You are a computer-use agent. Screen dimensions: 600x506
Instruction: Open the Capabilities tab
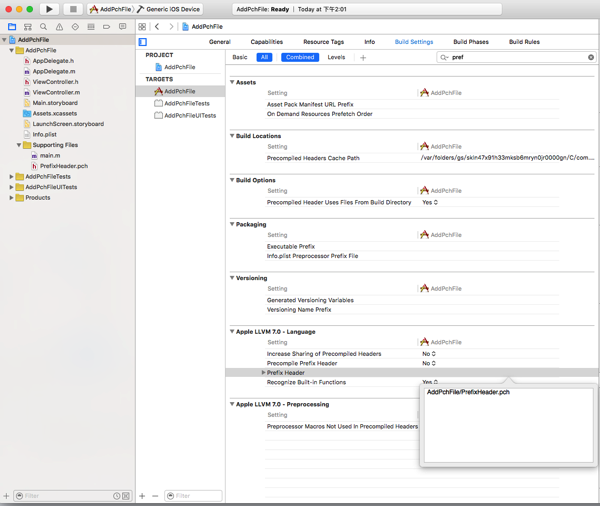pyautogui.click(x=267, y=42)
